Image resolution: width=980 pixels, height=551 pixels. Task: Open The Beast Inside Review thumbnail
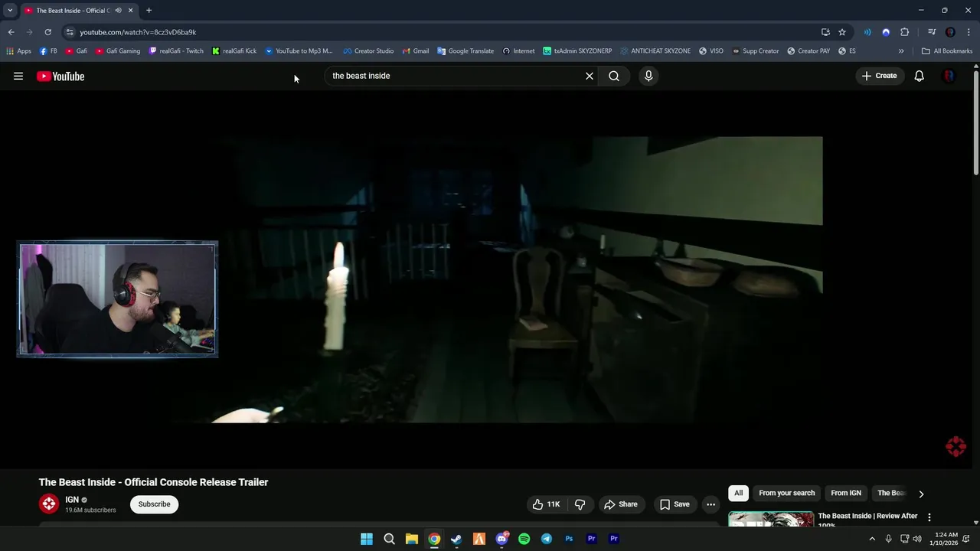(771, 519)
